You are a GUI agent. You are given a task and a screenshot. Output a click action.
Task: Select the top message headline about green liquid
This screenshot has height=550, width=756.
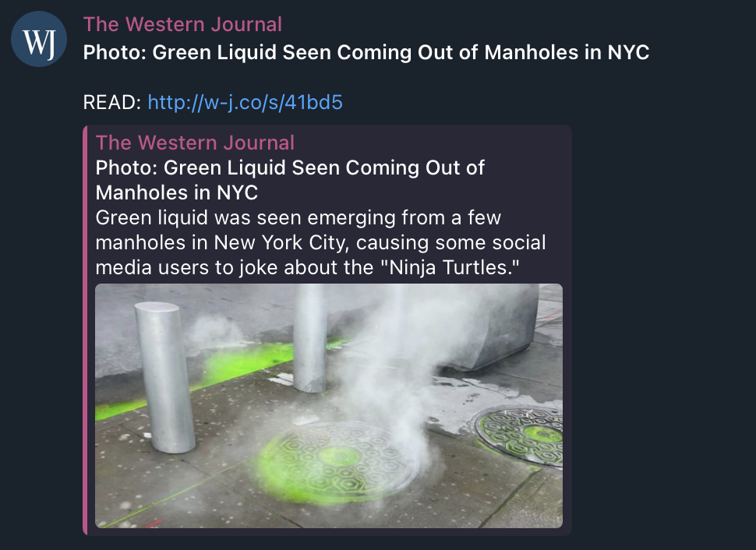tap(366, 52)
